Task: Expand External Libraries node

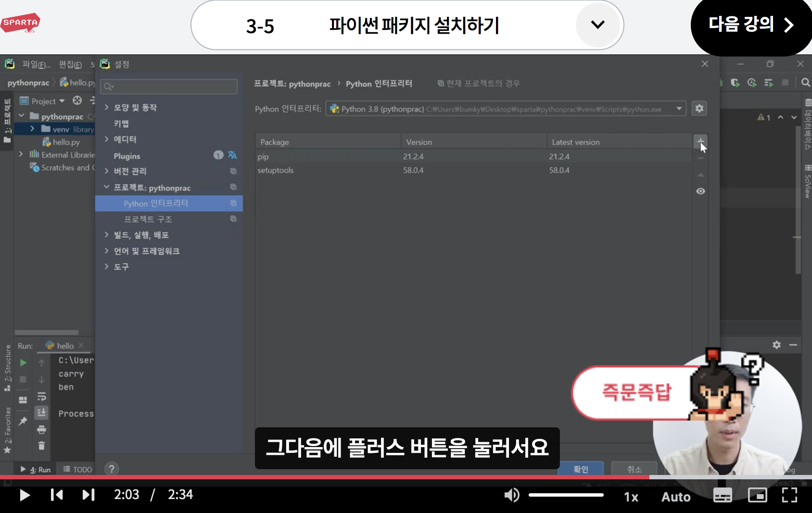Action: point(21,154)
